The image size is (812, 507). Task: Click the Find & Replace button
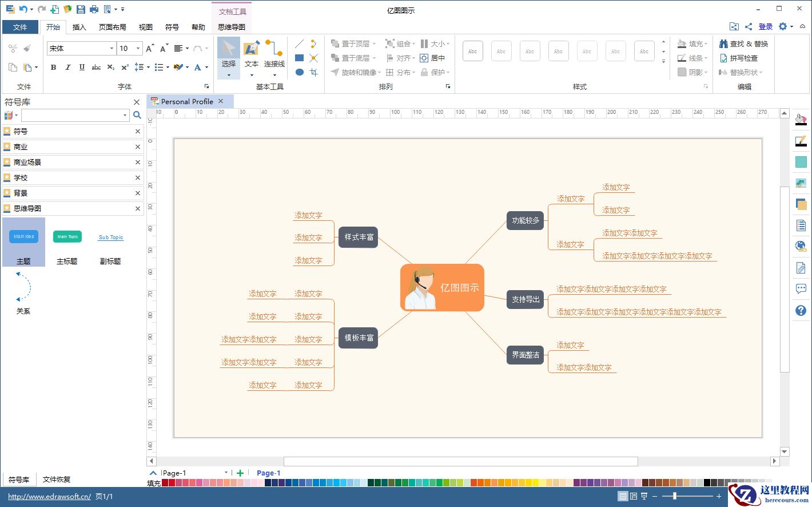(743, 43)
